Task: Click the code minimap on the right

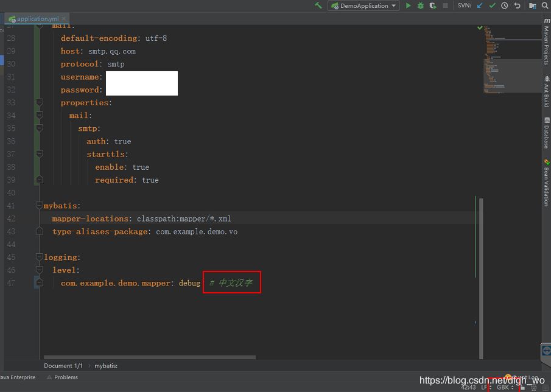Action: pyautogui.click(x=511, y=59)
